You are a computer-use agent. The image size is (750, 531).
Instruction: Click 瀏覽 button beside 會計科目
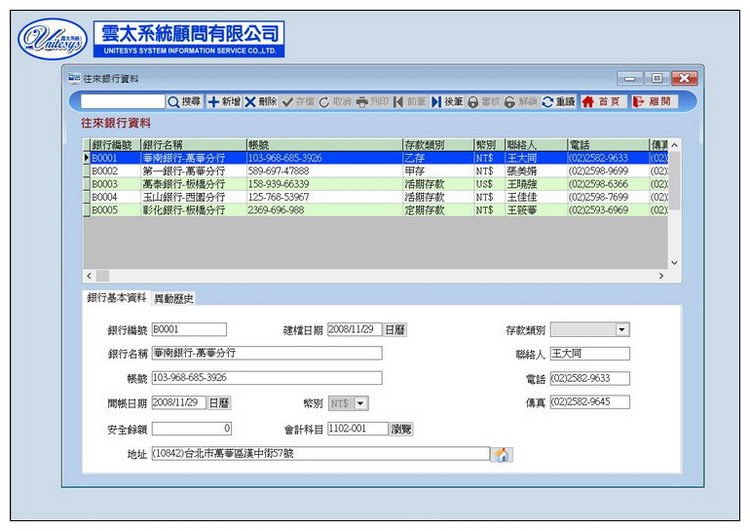(x=401, y=429)
